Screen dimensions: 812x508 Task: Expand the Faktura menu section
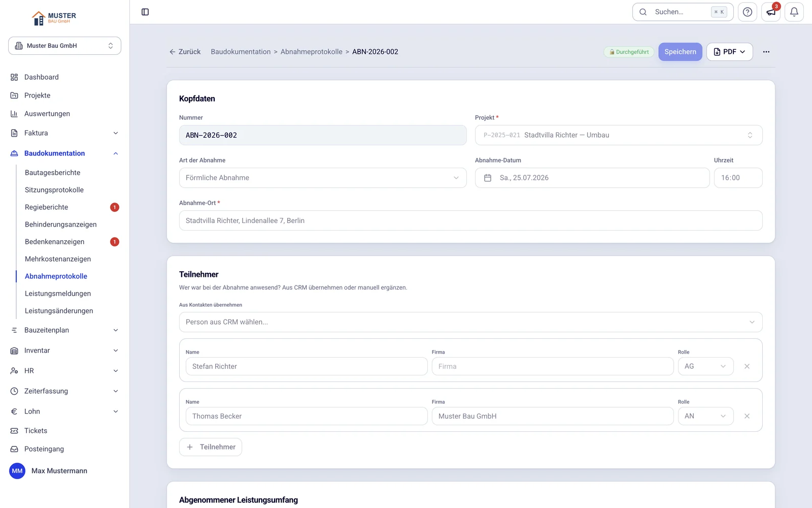[64, 133]
